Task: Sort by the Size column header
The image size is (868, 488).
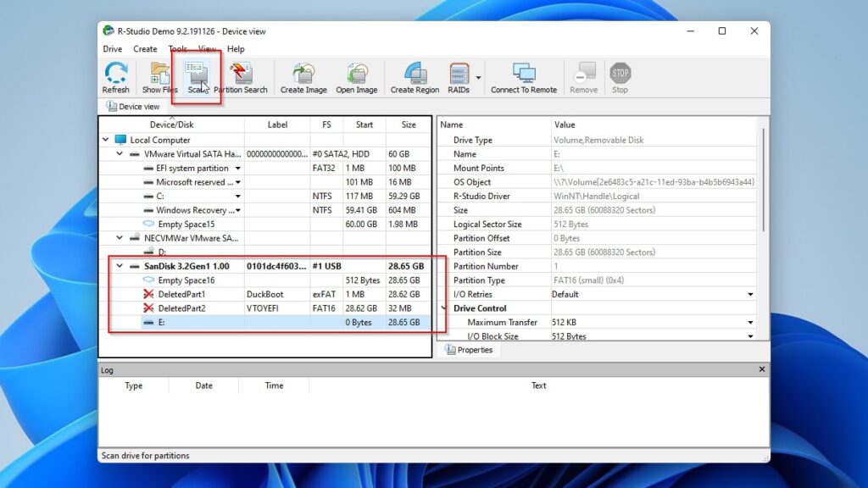Action: tap(409, 125)
